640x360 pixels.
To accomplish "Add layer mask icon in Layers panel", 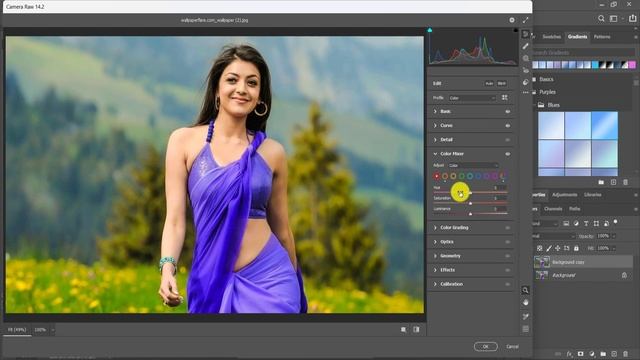I will pyautogui.click(x=580, y=354).
